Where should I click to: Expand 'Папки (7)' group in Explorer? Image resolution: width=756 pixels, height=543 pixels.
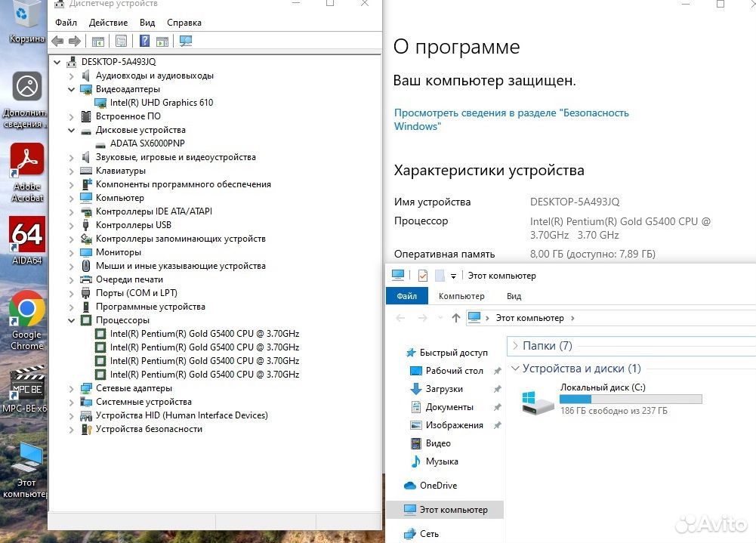point(515,345)
